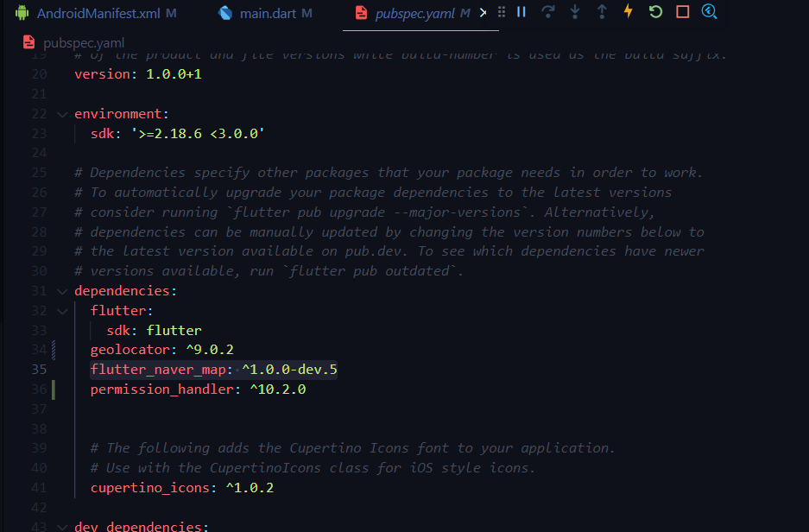Collapse the flutter dependency block

pyautogui.click(x=62, y=311)
